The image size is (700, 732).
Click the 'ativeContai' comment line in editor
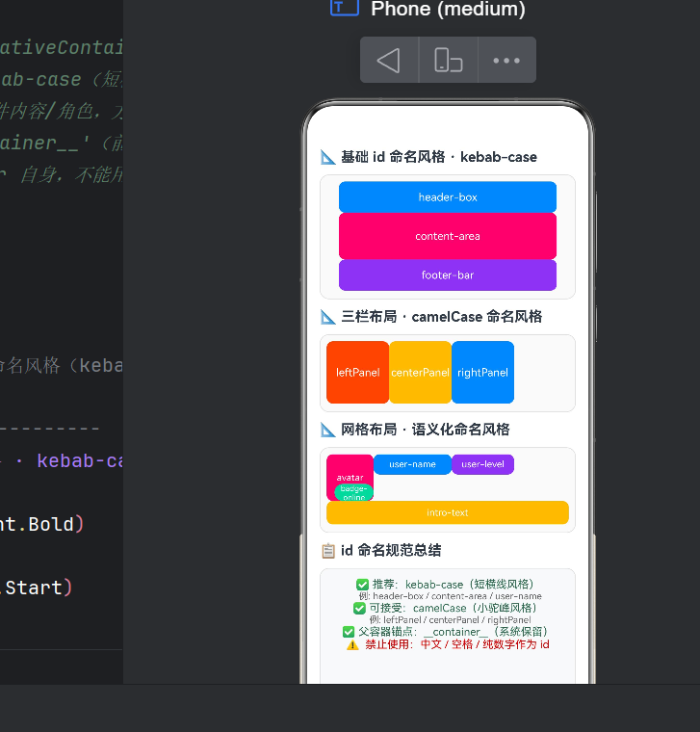pyautogui.click(x=61, y=47)
